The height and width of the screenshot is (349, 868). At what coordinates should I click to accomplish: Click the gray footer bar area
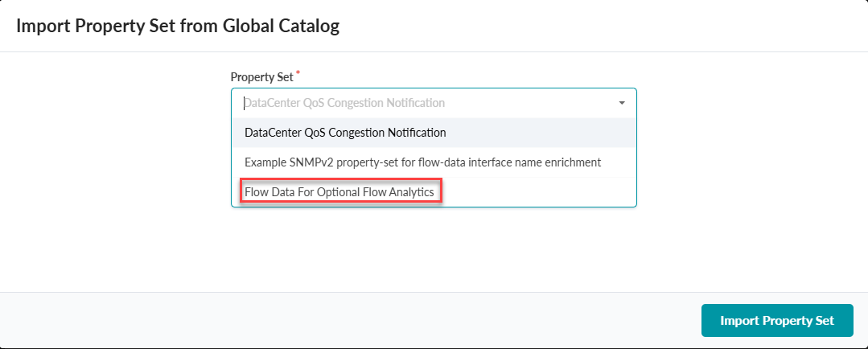322,320
